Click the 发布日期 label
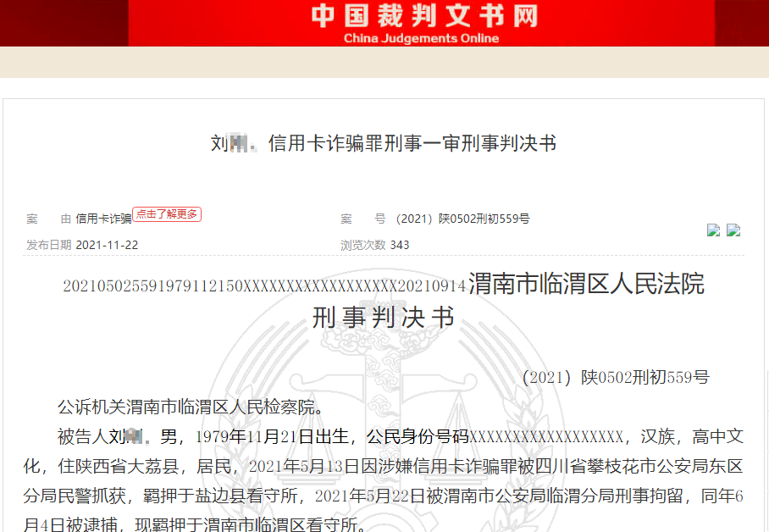 click(49, 245)
